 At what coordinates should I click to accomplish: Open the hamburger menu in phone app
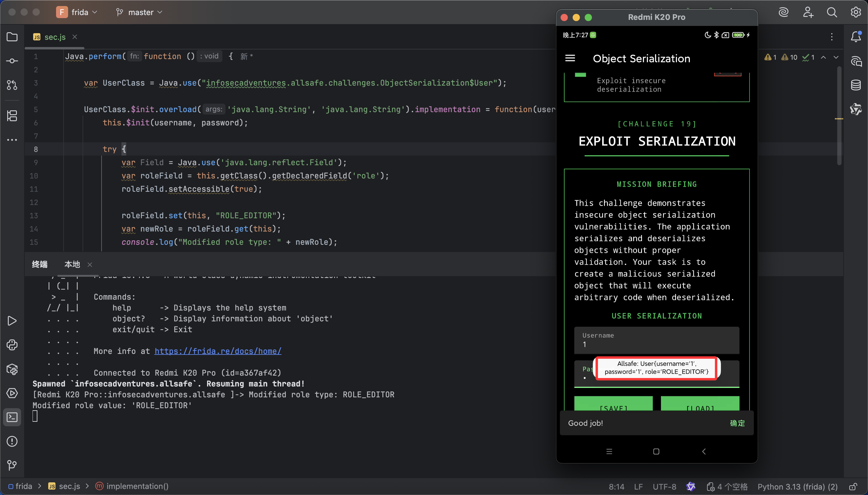tap(570, 58)
